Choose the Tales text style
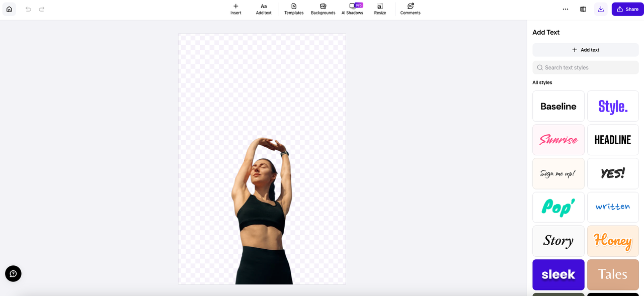 click(613, 274)
